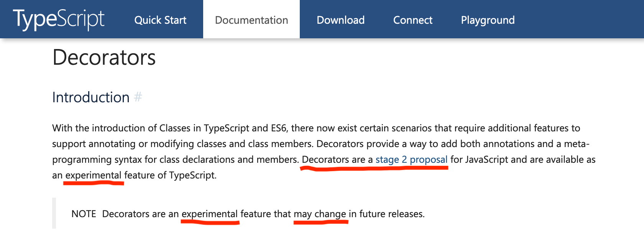644x239 pixels.
Task: Click the text feature of TypeScript
Action: click(x=170, y=175)
